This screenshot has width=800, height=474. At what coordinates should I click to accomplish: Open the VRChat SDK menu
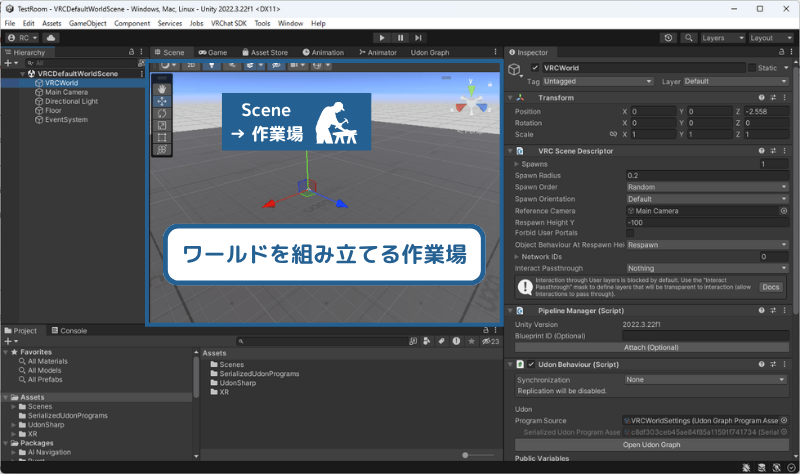coord(229,23)
